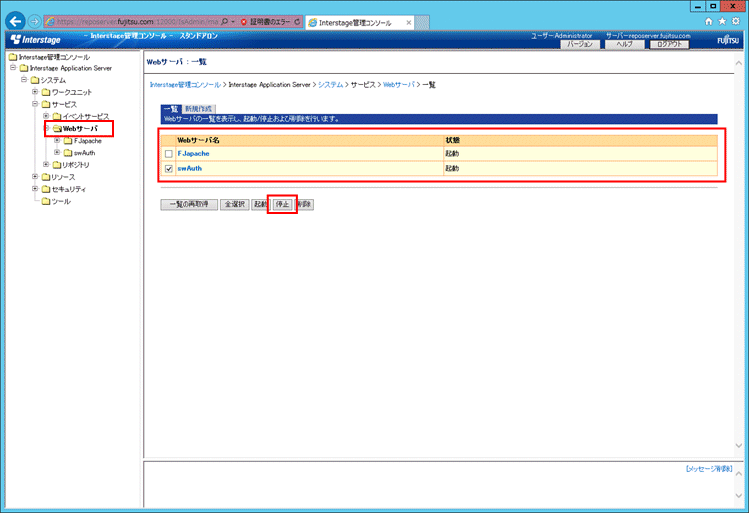Click the folder icon beside ワークユニット
749x513 pixels.
pos(46,92)
